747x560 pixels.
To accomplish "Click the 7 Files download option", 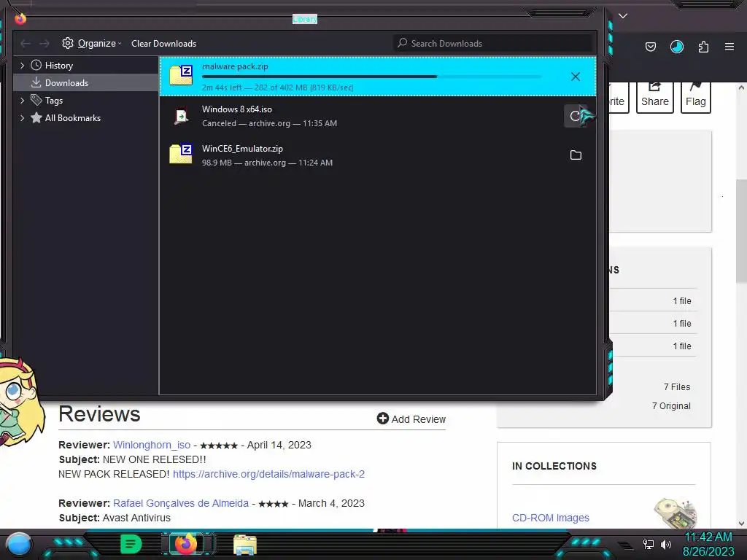I will click(x=676, y=387).
